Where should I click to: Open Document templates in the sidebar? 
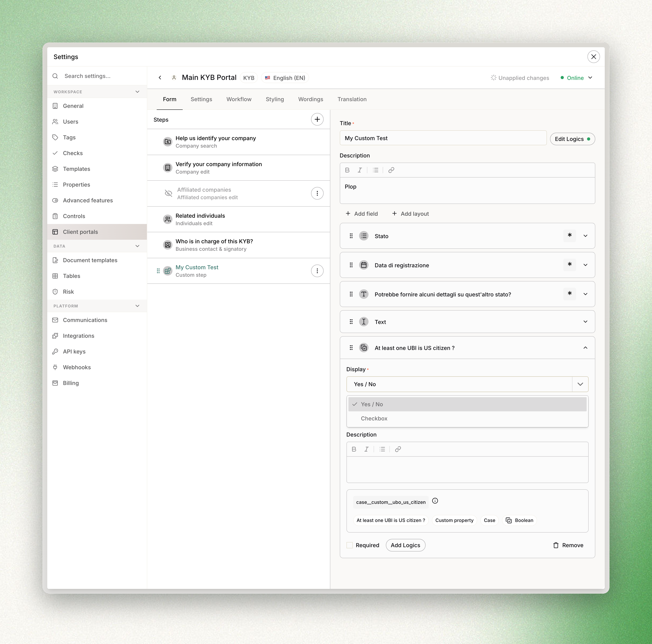[97, 260]
